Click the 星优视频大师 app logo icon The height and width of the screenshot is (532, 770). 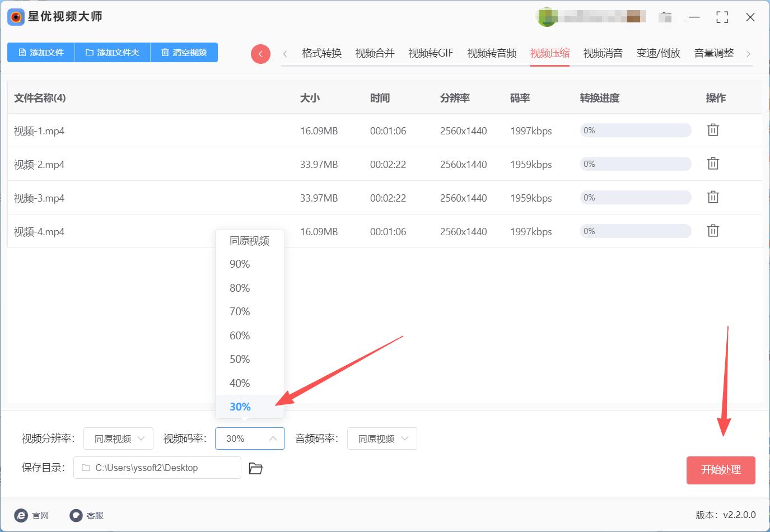click(x=15, y=17)
